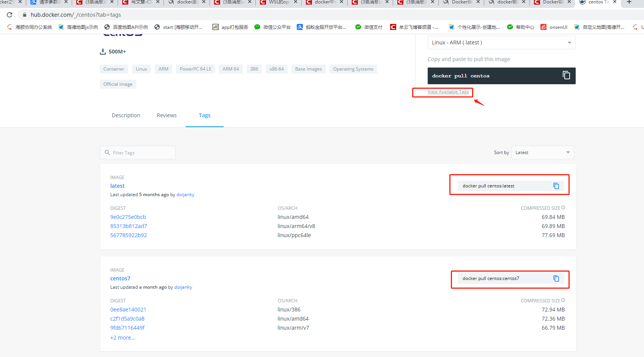Click the ARM category chip

(x=164, y=69)
